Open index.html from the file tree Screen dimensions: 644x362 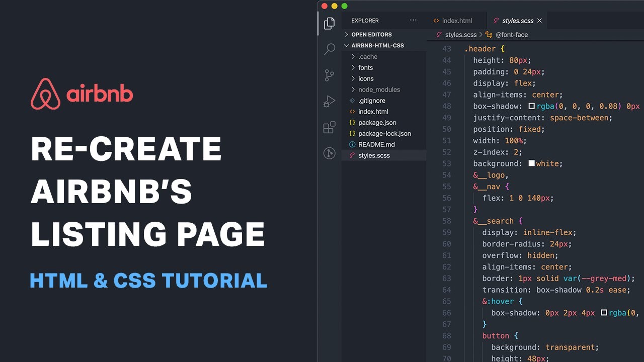384,112
